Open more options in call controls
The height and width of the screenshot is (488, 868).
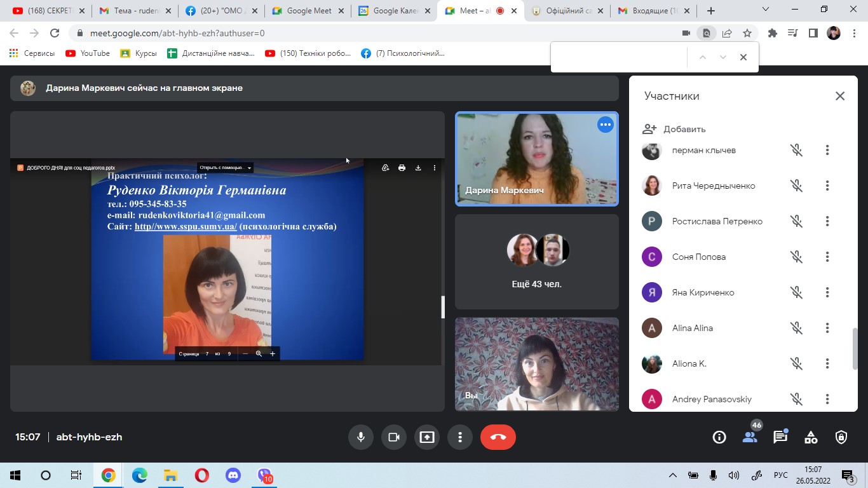[x=460, y=437]
